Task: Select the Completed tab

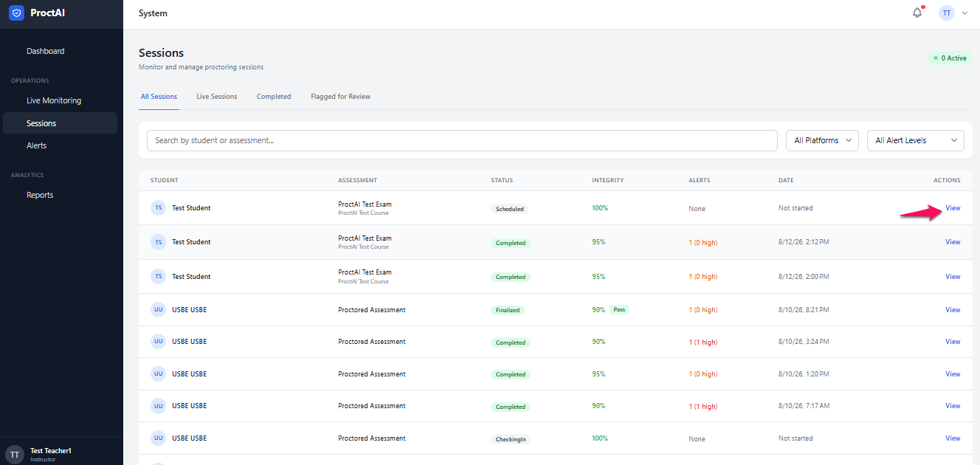Action: (274, 97)
